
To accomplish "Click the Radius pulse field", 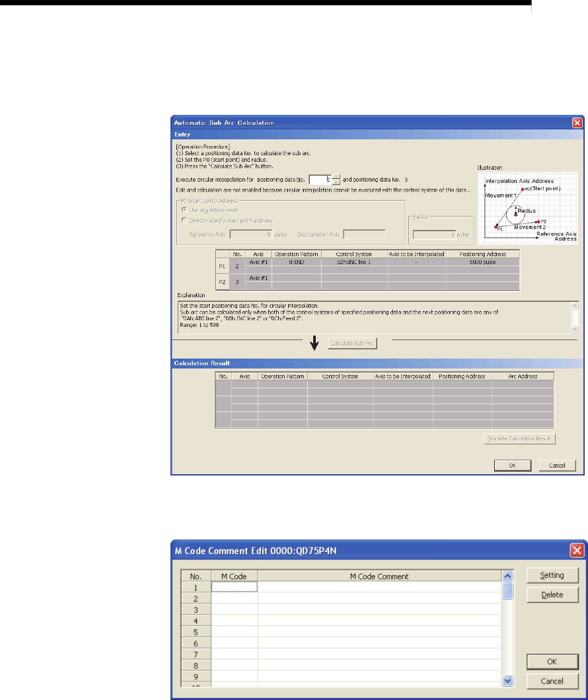I will pyautogui.click(x=434, y=235).
